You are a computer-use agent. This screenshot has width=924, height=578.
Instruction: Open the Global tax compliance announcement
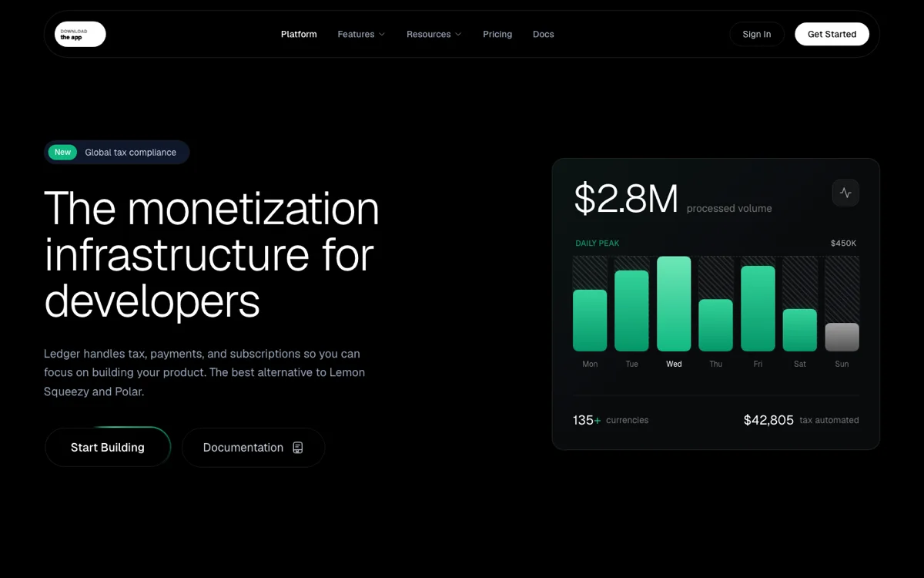point(117,153)
